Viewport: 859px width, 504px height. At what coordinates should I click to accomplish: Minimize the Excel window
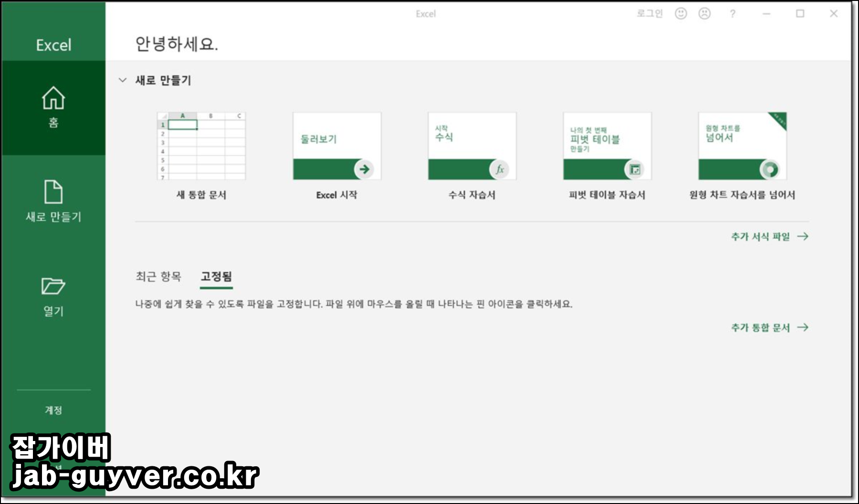tap(766, 14)
